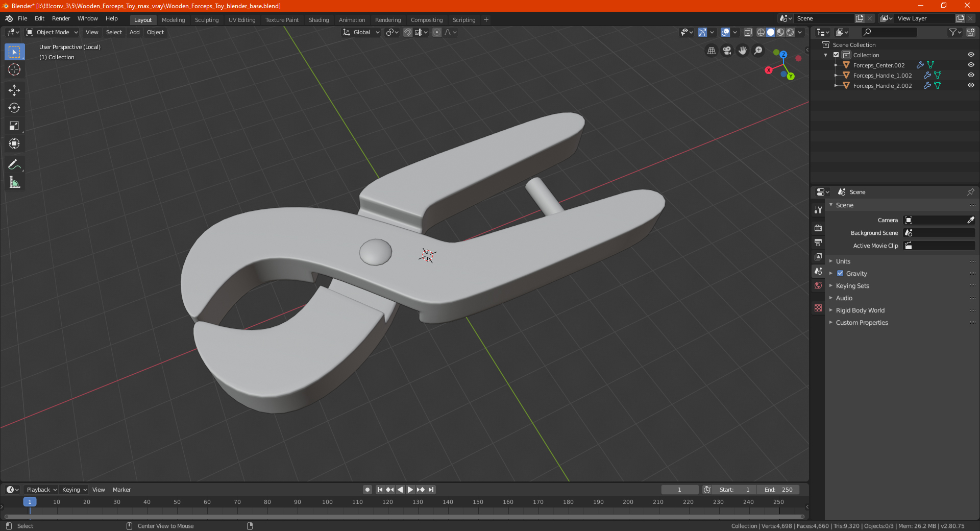
Task: Open the overlays options dropdown arrow
Action: (x=735, y=32)
